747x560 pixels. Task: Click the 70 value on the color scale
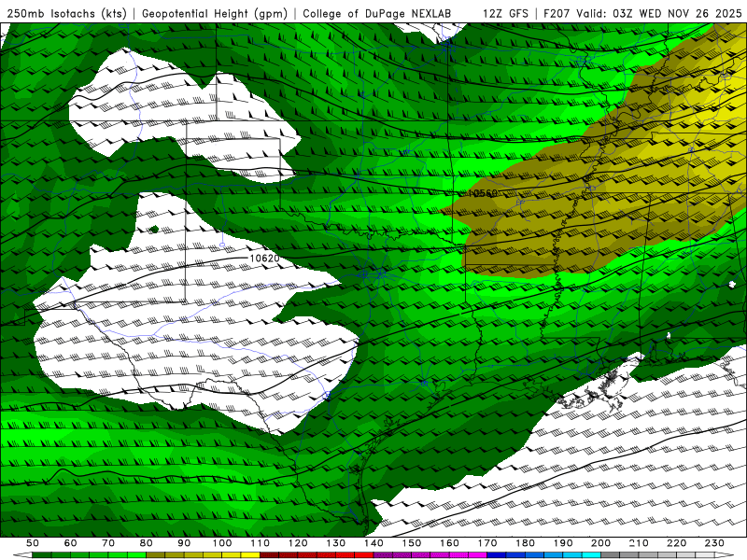tap(108, 543)
